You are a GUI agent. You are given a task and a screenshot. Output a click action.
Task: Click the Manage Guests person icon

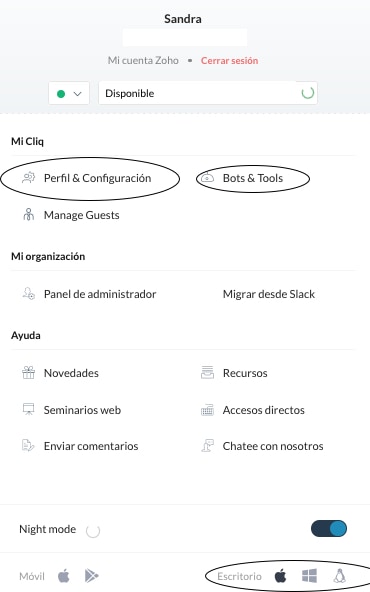[29, 214]
